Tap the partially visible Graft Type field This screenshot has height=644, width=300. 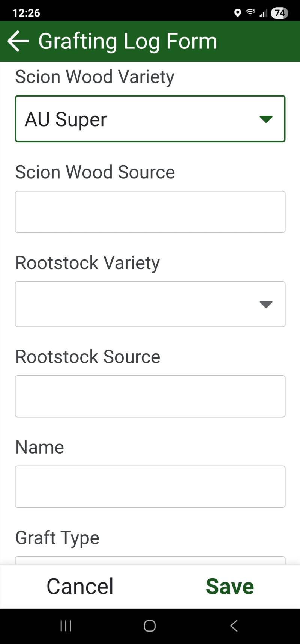tap(150, 560)
